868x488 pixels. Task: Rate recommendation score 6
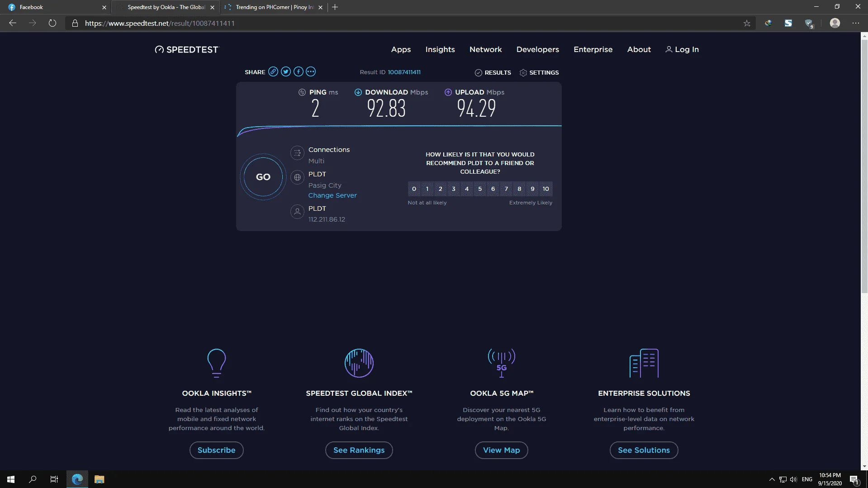tap(493, 189)
